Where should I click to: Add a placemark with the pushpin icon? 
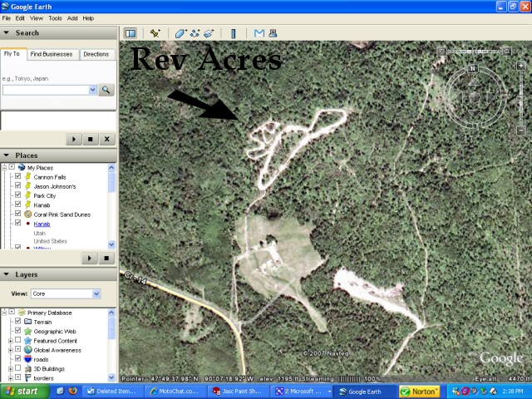point(155,33)
